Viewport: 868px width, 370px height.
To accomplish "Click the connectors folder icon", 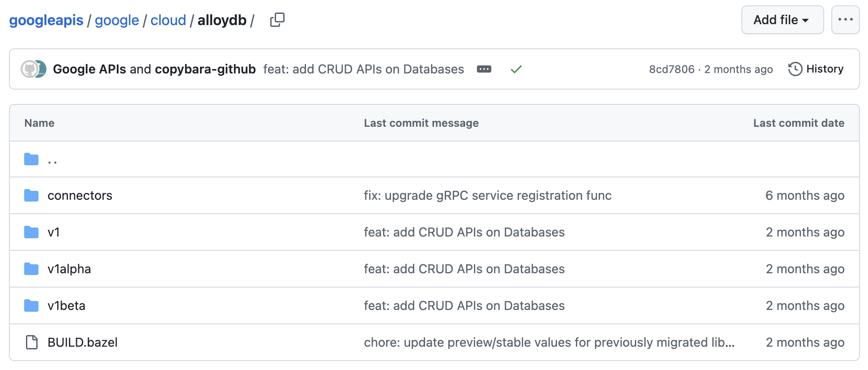I will tap(31, 196).
